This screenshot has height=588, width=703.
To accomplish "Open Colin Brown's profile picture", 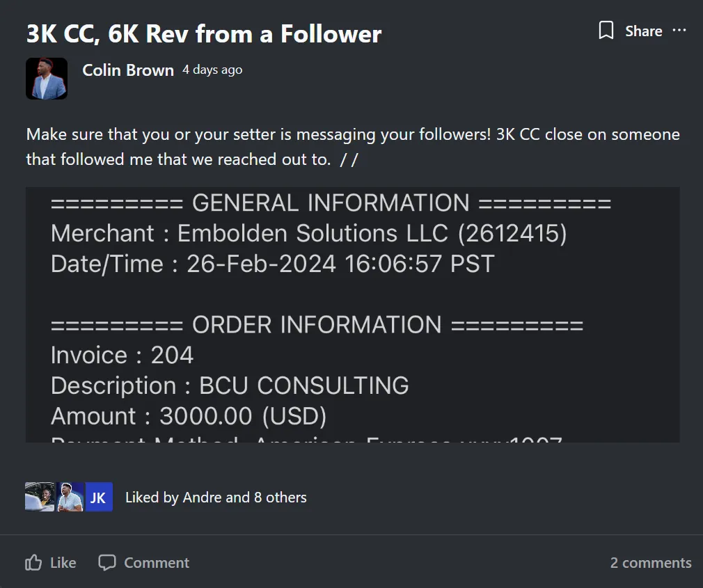I will point(47,78).
